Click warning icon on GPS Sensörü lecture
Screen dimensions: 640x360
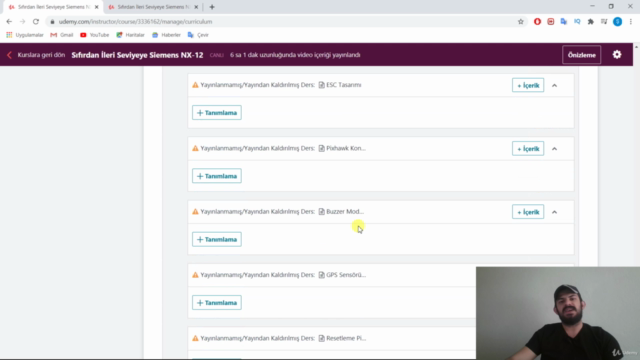tap(195, 275)
